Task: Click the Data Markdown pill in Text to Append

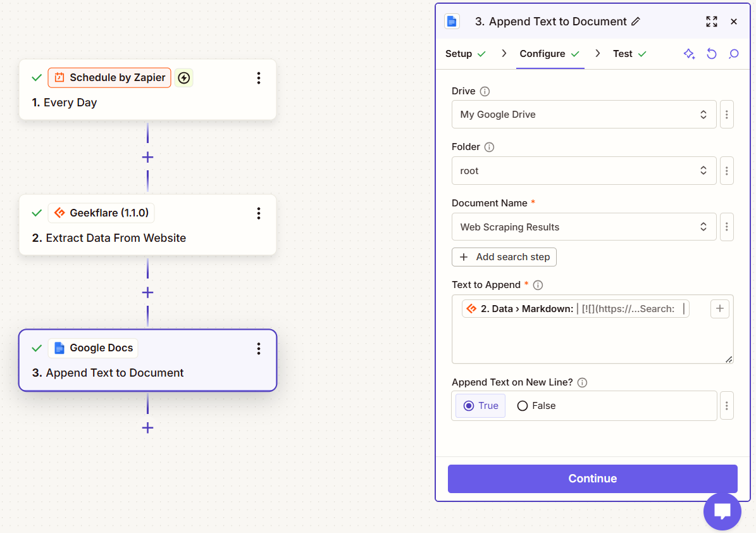Action: click(575, 309)
